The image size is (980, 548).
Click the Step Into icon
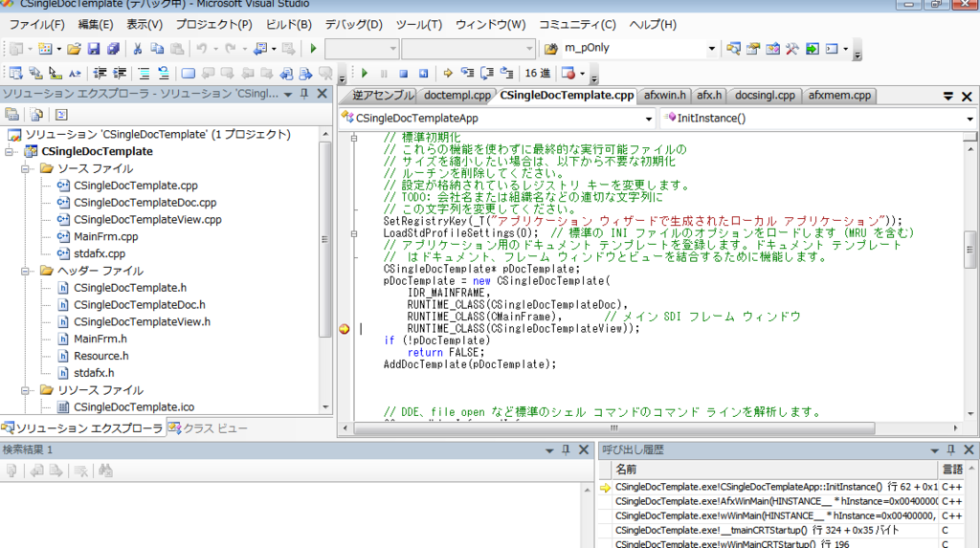(467, 73)
